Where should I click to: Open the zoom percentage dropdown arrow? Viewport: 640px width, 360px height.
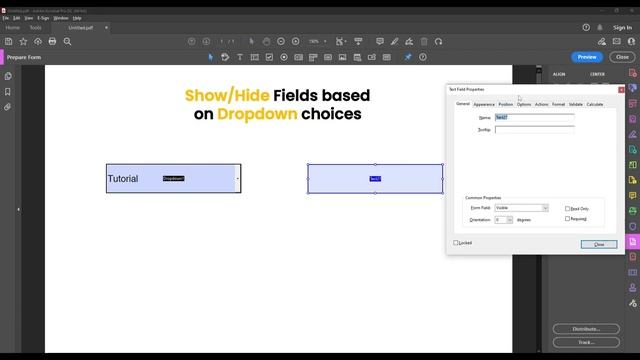[x=325, y=42]
